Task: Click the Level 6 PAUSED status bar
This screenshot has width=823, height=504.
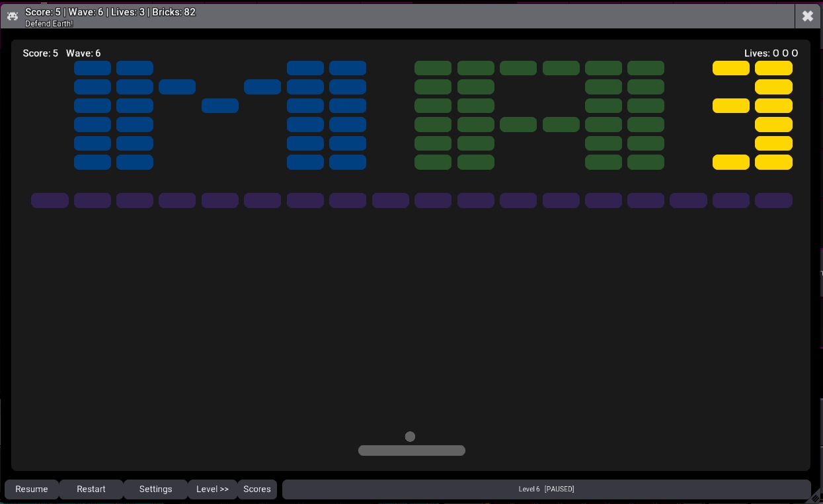Action: [x=546, y=489]
